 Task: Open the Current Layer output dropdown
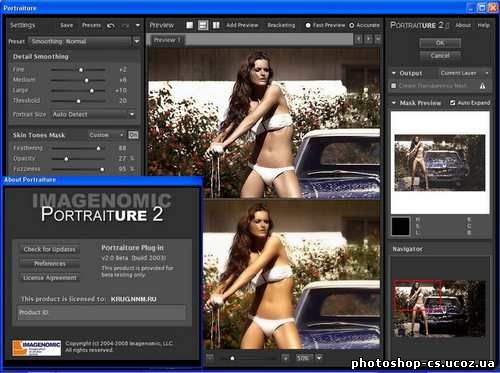coord(464,73)
